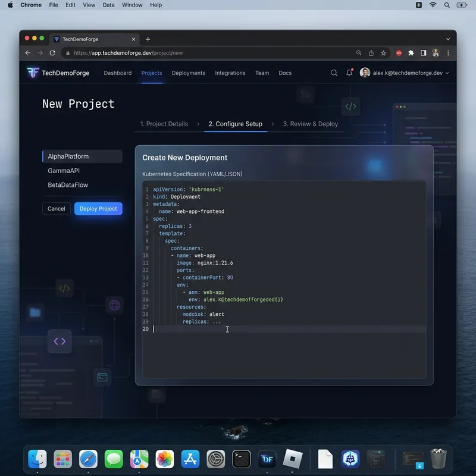Click the TechDemoForge logo
Screen dimensions: 476x476
tap(58, 73)
